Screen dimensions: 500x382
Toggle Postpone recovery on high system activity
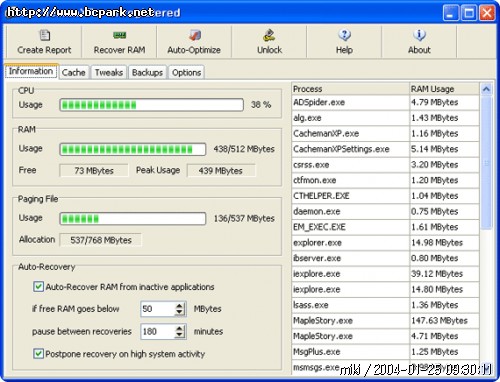(38, 354)
